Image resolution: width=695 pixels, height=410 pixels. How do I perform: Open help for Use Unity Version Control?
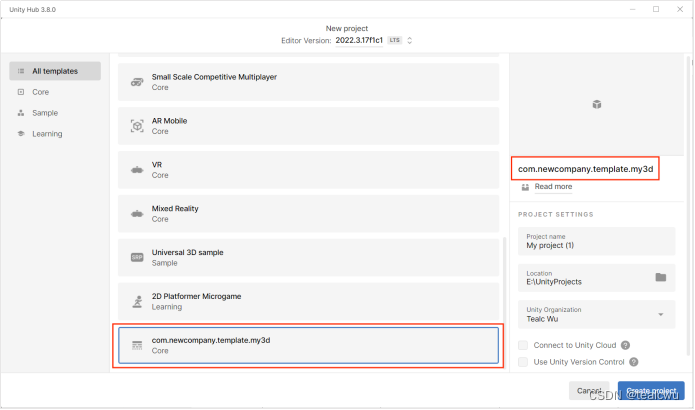pyautogui.click(x=634, y=362)
